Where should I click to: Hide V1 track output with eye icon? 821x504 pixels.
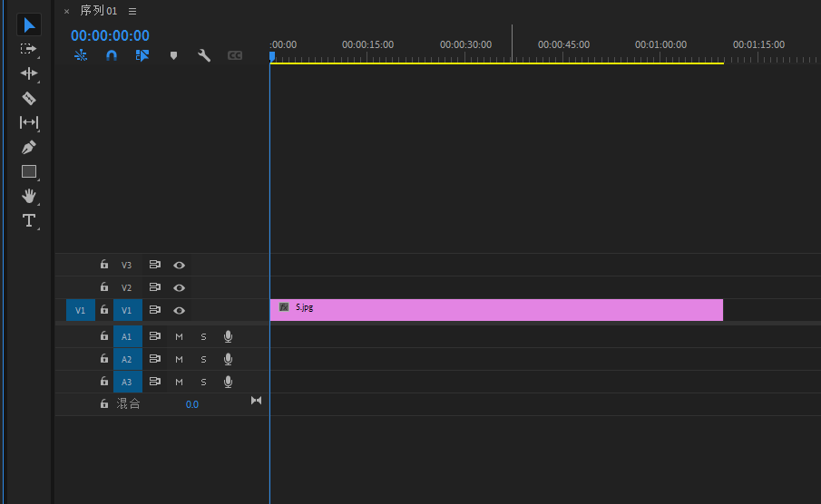(x=180, y=310)
